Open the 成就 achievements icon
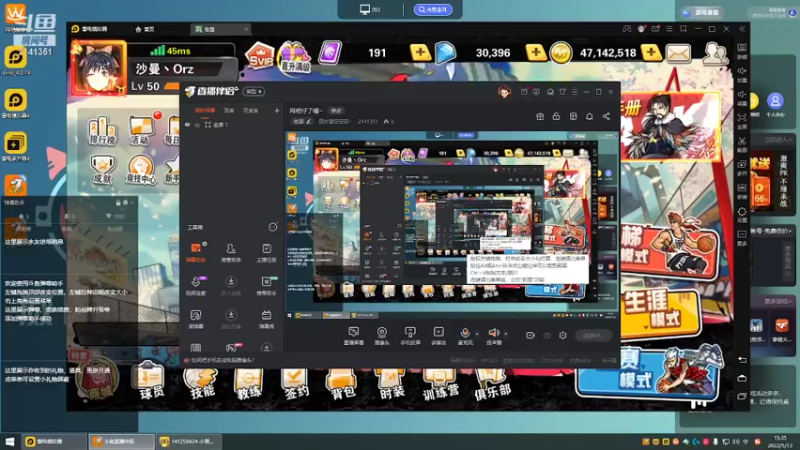This screenshot has width=800, height=450. pos(102,169)
